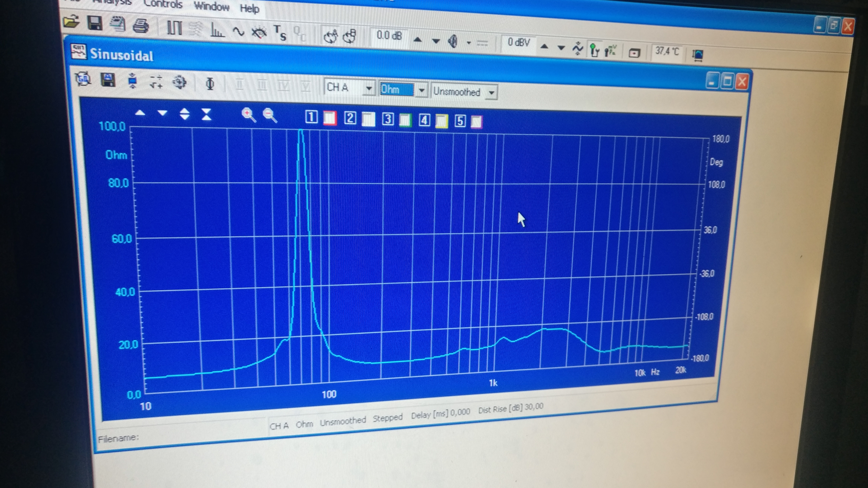The height and width of the screenshot is (488, 868).
Task: Open the Window menu
Action: pyautogui.click(x=211, y=6)
